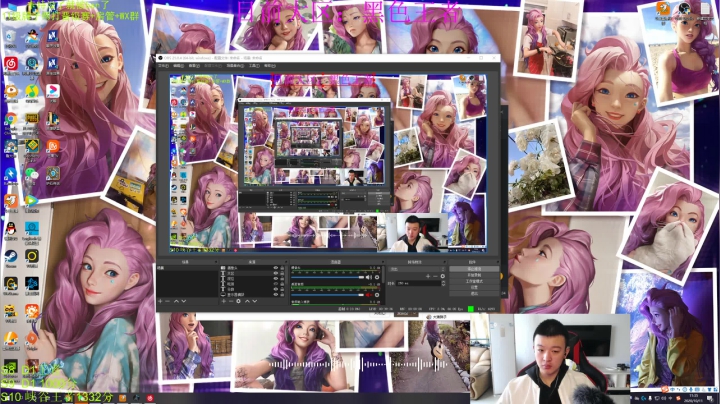Image resolution: width=720 pixels, height=404 pixels.
Task: Click the first mixer channel volume slider
Action: [327, 277]
